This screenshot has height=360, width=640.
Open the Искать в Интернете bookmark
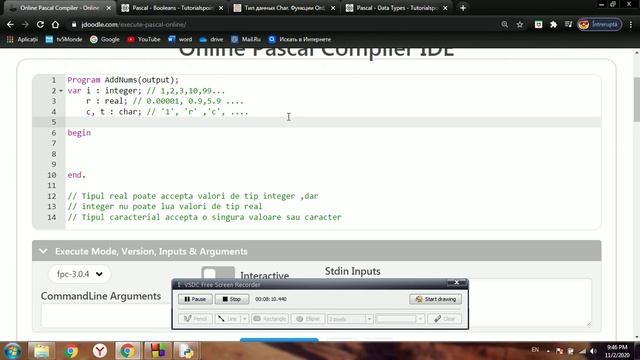(x=300, y=39)
